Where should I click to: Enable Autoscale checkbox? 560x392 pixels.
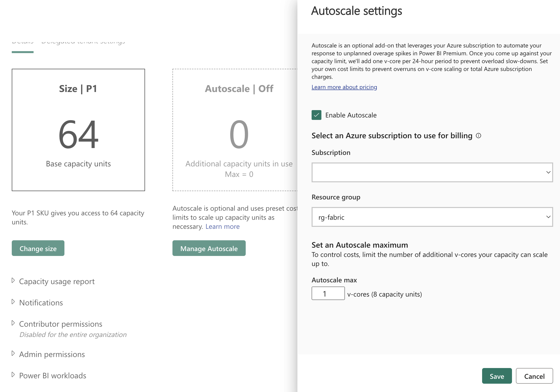(x=316, y=115)
